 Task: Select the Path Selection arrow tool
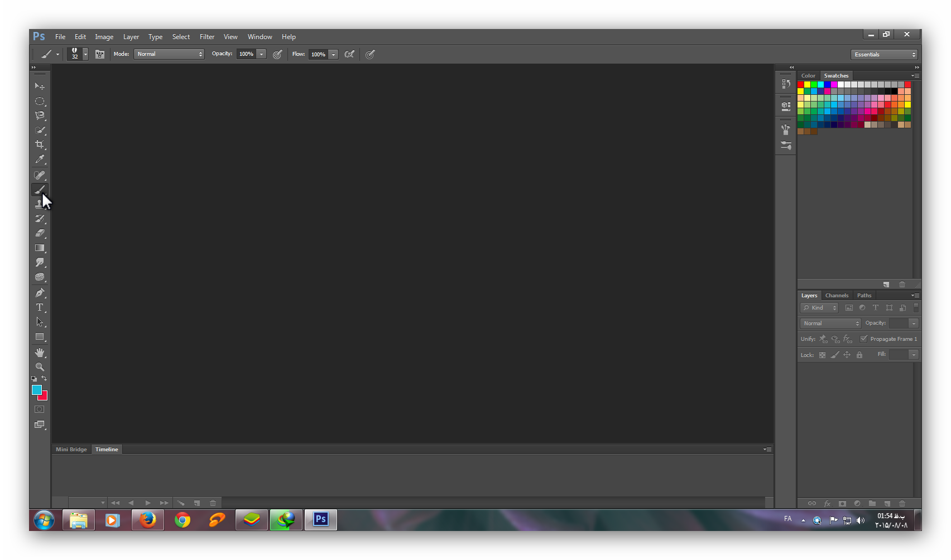(x=40, y=322)
